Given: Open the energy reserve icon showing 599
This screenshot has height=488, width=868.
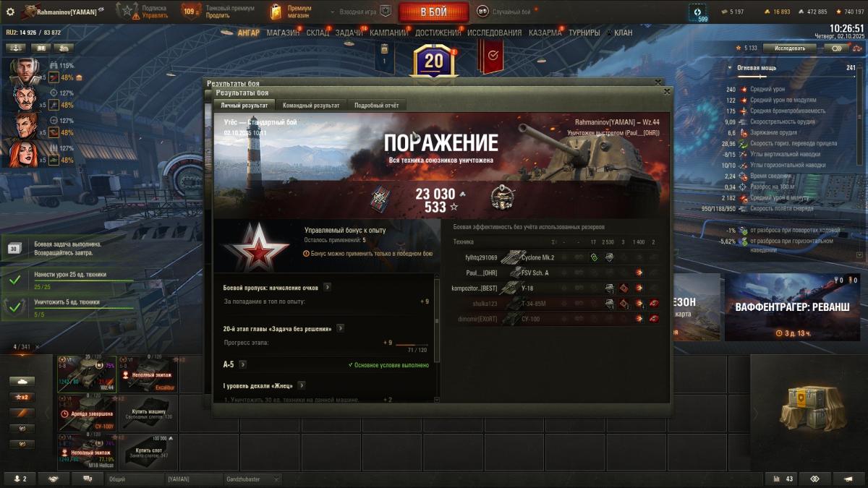Looking at the screenshot, I should click(x=697, y=12).
